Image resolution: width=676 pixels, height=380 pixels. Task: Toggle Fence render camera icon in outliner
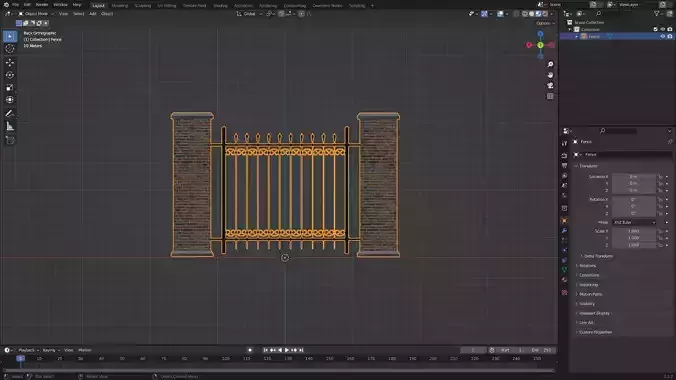[x=670, y=37]
